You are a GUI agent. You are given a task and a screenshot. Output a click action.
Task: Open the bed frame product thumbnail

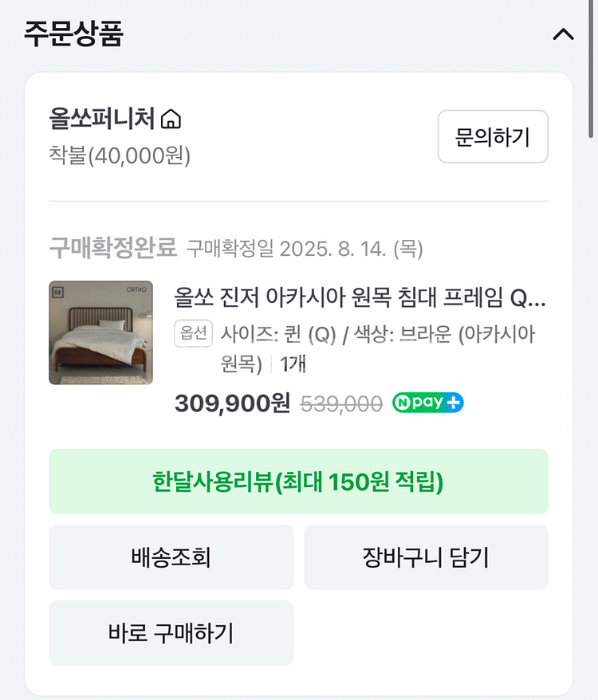click(100, 332)
